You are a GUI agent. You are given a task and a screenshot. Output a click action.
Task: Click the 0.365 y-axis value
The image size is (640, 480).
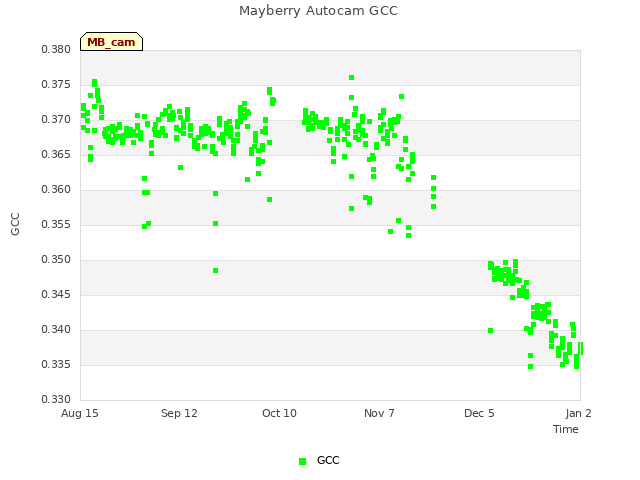coord(56,154)
